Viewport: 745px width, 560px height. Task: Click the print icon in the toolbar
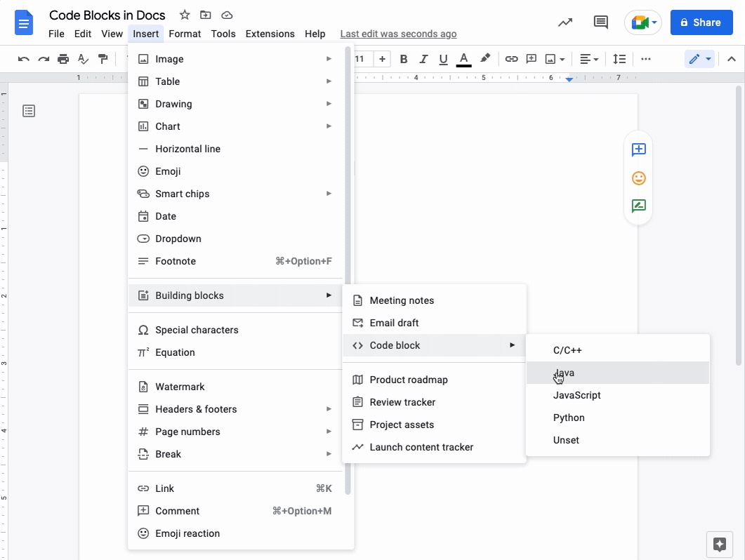(x=63, y=59)
